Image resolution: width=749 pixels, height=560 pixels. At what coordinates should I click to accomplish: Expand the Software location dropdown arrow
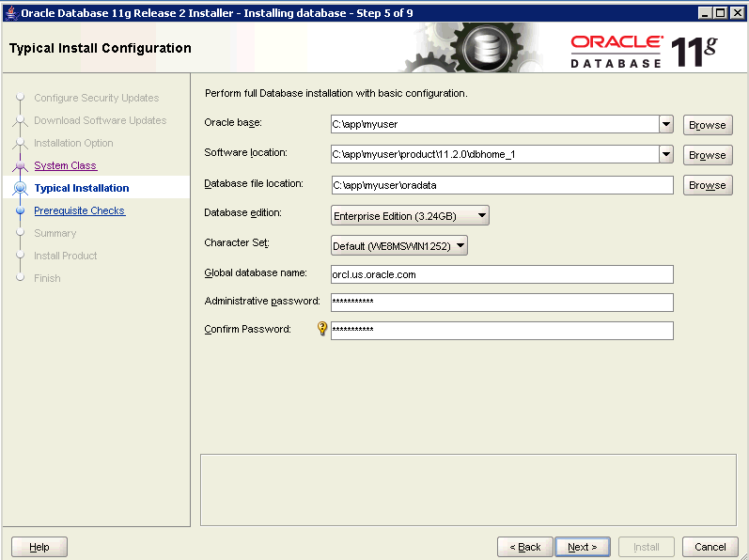coord(665,154)
